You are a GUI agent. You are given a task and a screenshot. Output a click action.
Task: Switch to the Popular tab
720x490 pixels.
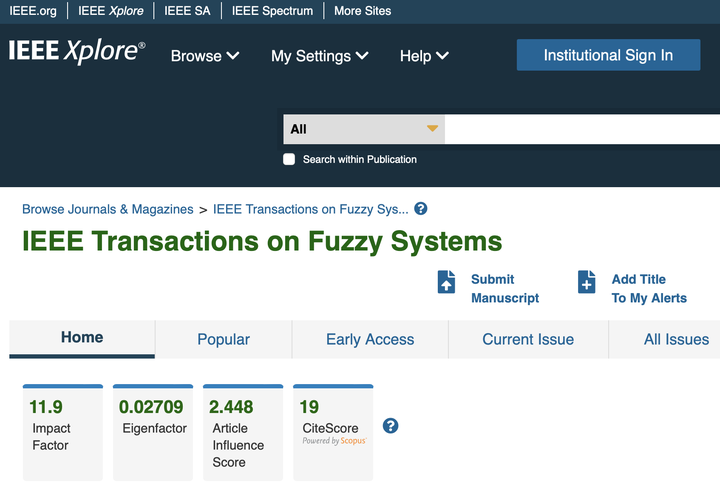[x=223, y=340]
